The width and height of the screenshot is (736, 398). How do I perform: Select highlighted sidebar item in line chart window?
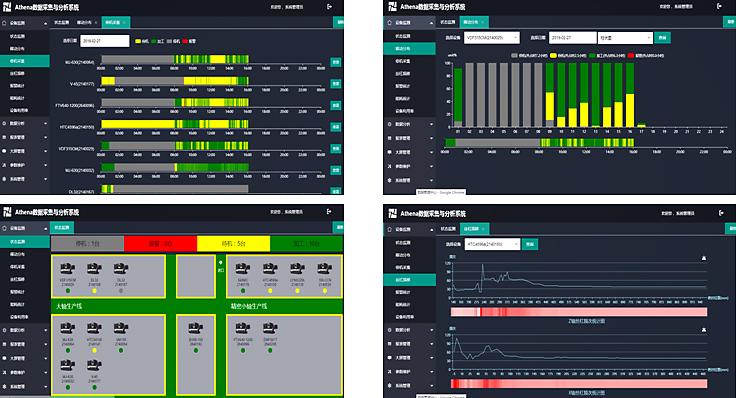point(409,280)
